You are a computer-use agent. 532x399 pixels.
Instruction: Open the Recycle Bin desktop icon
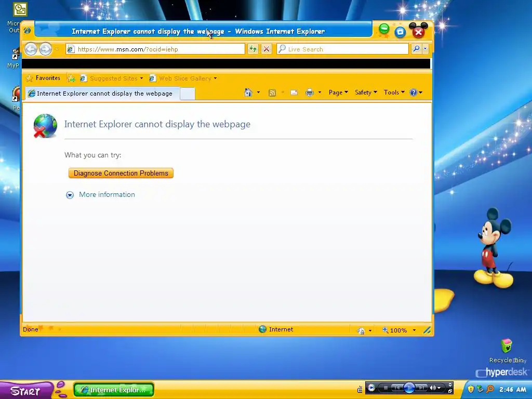click(507, 347)
